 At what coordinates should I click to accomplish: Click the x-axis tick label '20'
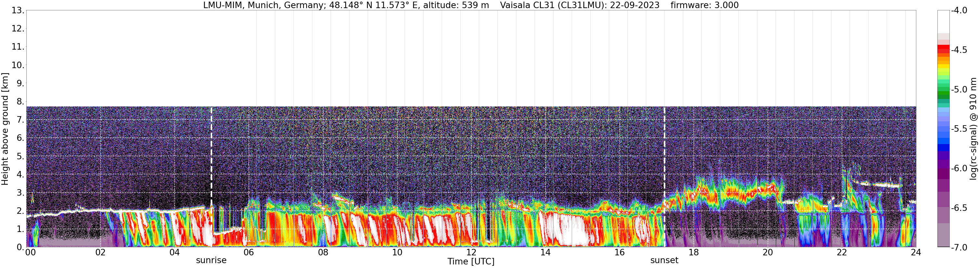click(x=768, y=252)
